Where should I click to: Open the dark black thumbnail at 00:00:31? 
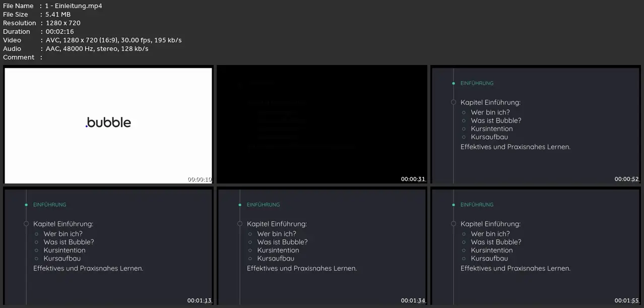tap(322, 126)
